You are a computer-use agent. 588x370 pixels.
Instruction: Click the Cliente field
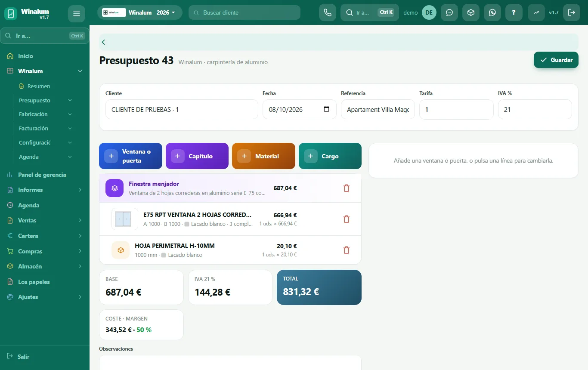pos(182,109)
